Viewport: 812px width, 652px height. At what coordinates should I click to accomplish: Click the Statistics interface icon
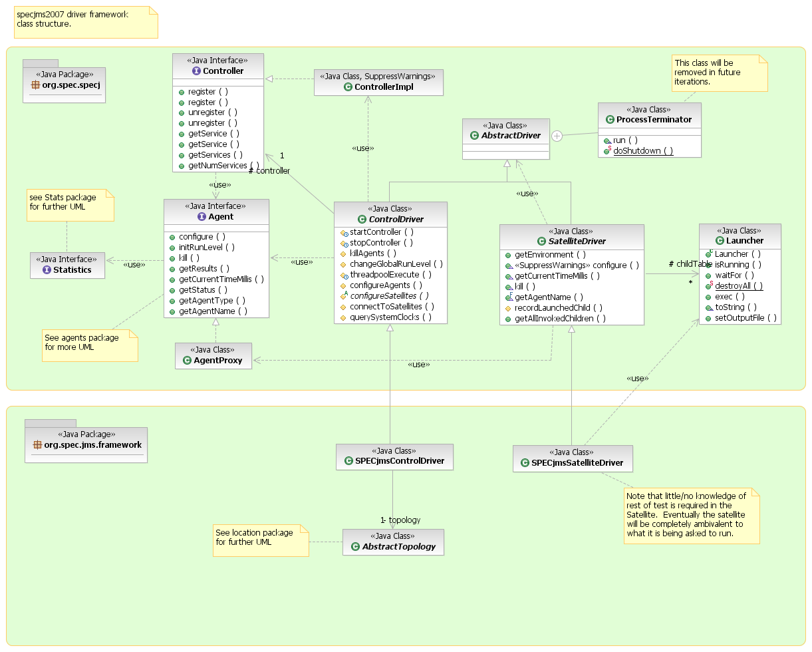(47, 269)
